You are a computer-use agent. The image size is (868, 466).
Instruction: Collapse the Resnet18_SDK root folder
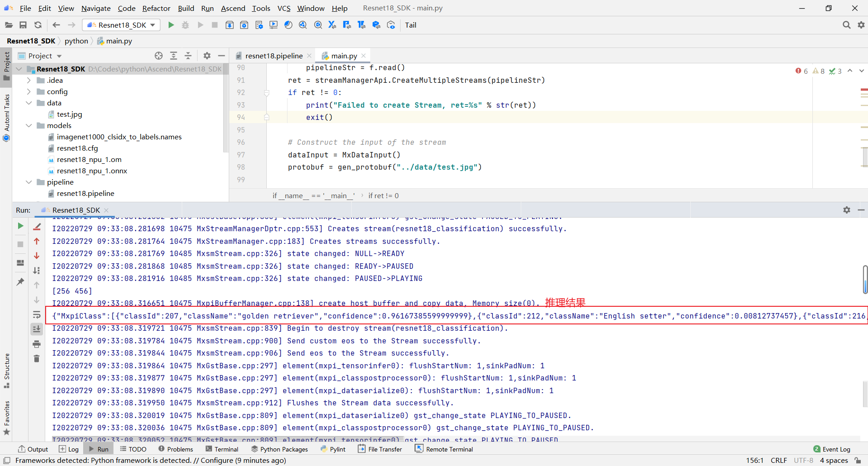click(x=19, y=69)
